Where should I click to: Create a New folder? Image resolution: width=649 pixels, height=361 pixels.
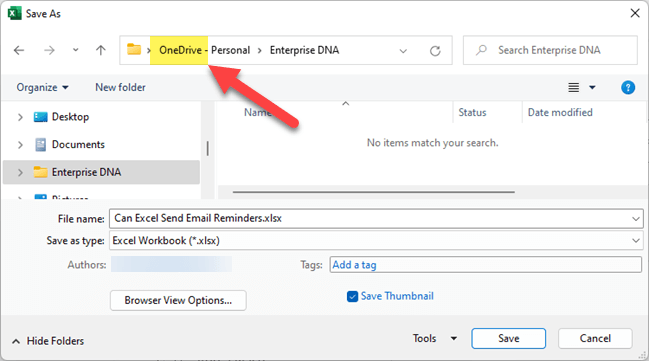[120, 87]
